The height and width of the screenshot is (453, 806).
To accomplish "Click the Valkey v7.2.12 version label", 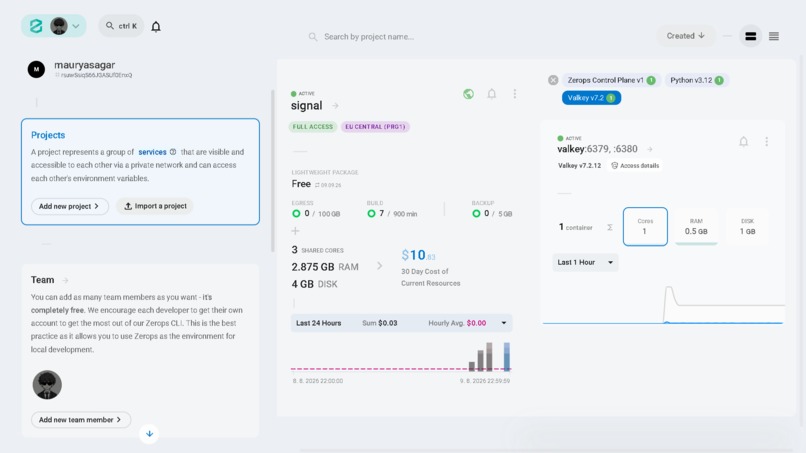I will (579, 166).
